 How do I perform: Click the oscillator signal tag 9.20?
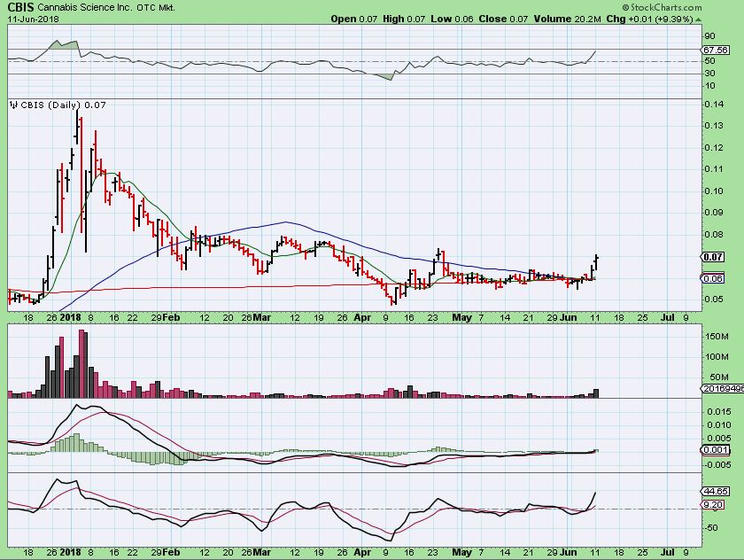pos(713,504)
